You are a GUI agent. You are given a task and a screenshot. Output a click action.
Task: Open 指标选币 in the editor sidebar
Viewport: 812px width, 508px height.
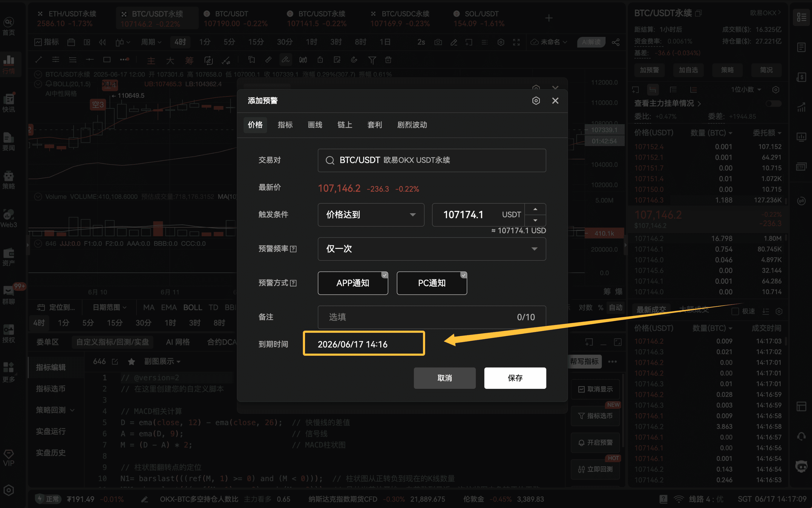coord(50,389)
